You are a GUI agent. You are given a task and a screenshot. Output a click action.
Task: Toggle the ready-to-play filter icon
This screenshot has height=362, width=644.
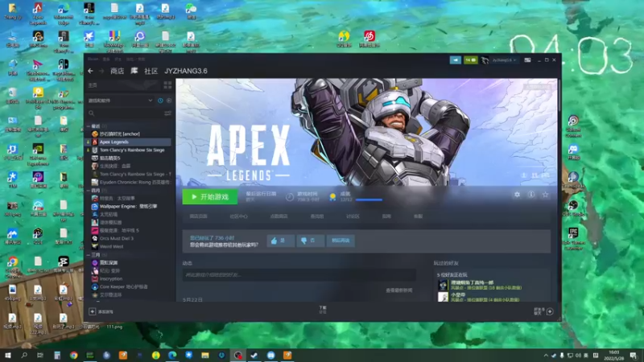tap(169, 101)
